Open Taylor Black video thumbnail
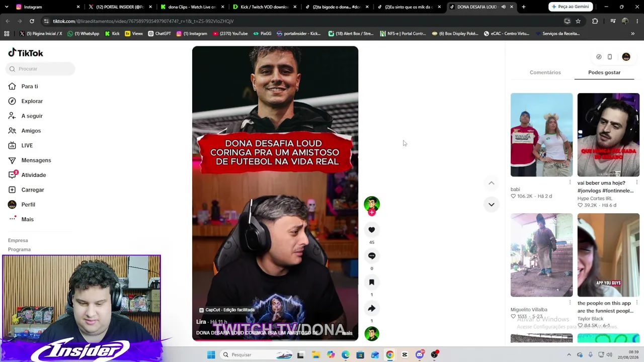 (x=608, y=255)
